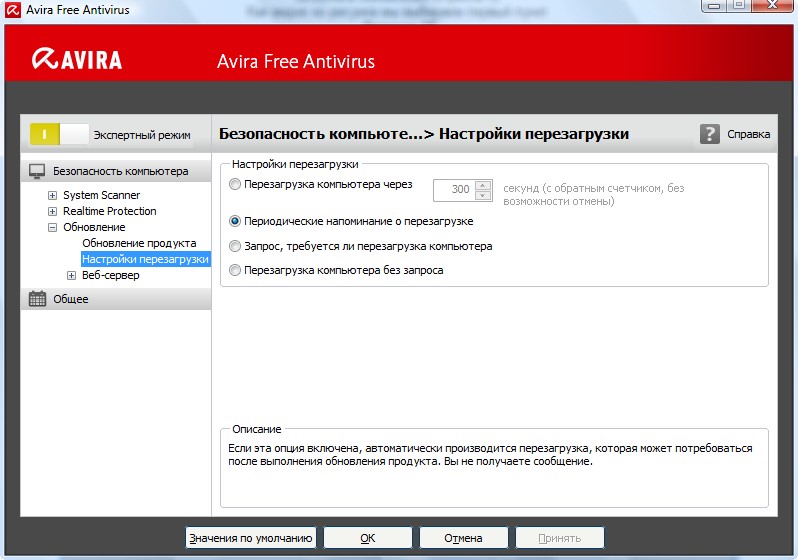Decrease seconds with spinner down arrow

pos(482,195)
